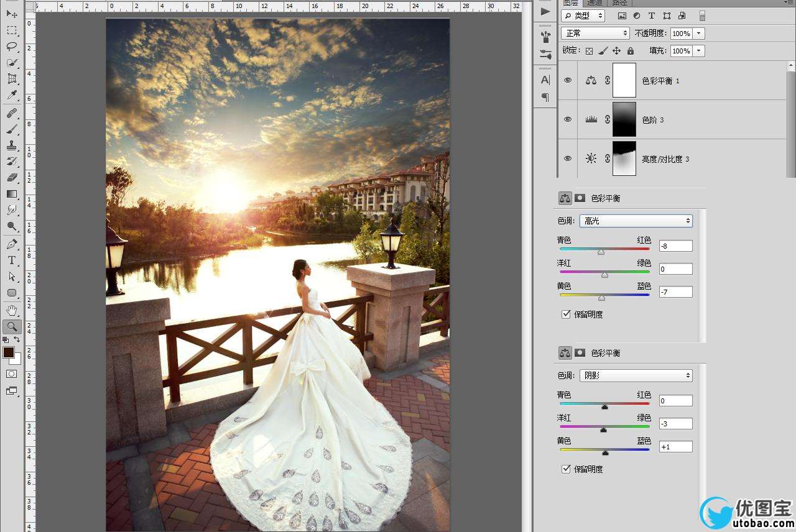
Task: Select the Eraser tool
Action: (x=12, y=178)
